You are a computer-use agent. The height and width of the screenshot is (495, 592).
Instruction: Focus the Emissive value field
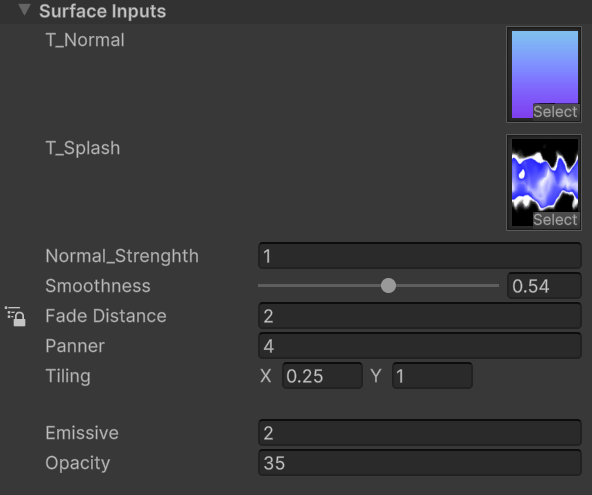420,433
